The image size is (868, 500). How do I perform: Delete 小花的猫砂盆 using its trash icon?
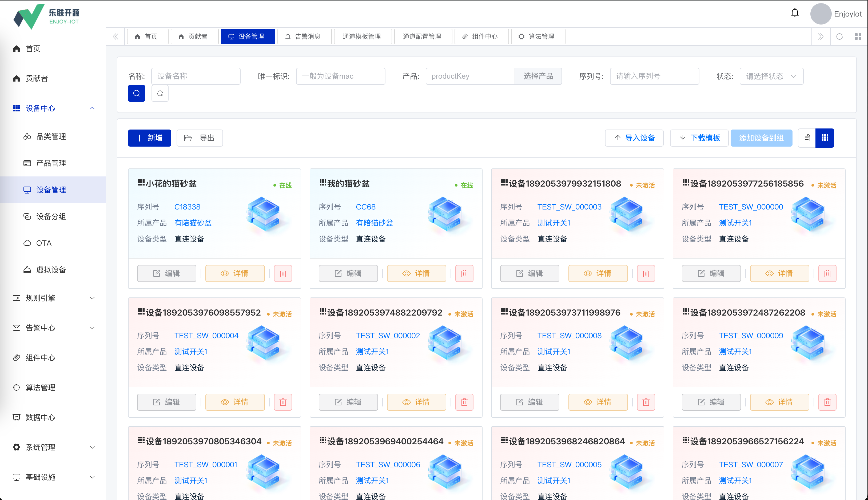tap(282, 273)
